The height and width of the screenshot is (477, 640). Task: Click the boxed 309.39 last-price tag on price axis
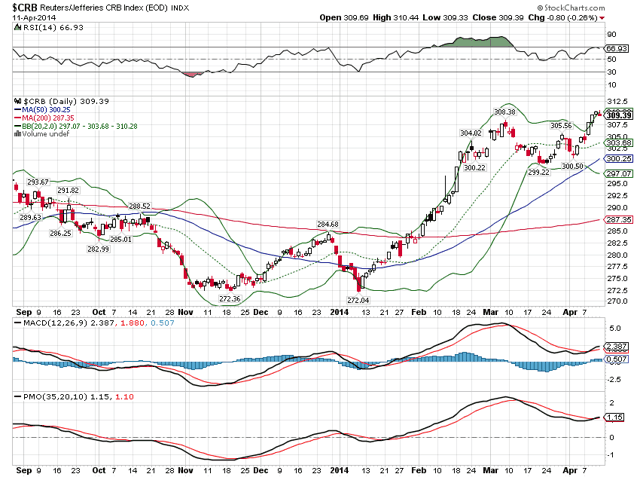(618, 115)
